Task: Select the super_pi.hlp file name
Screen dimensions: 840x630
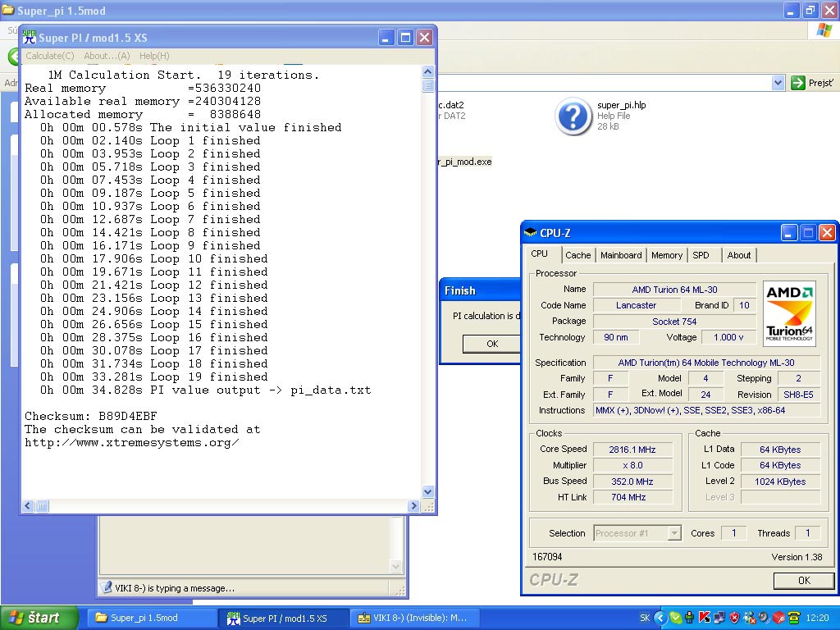Action: (622, 105)
